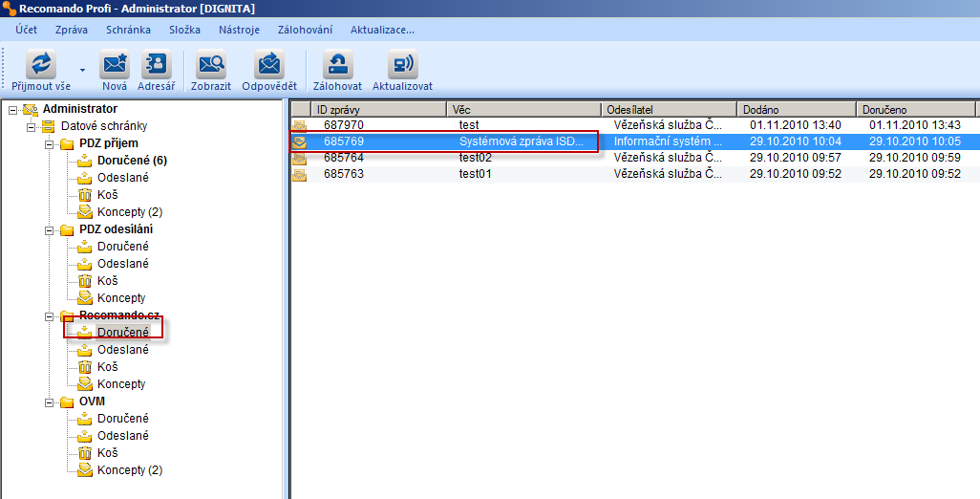Open the Nástroje menu

(x=239, y=30)
